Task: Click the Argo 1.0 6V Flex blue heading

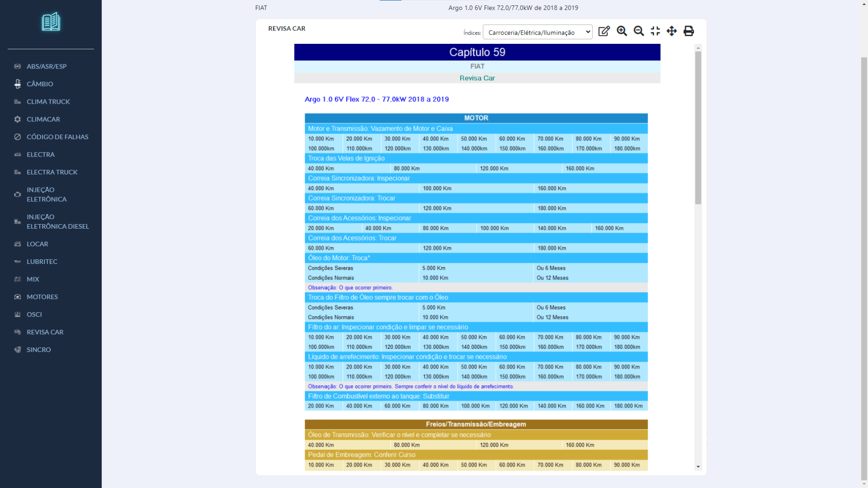Action: (x=376, y=99)
